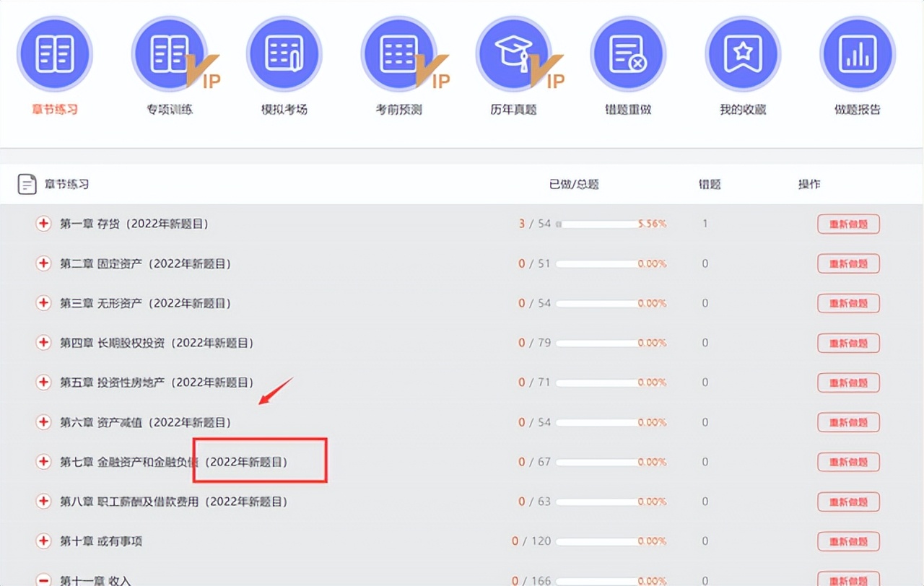Click the 已做/总题 column header
924x586 pixels.
(x=572, y=184)
